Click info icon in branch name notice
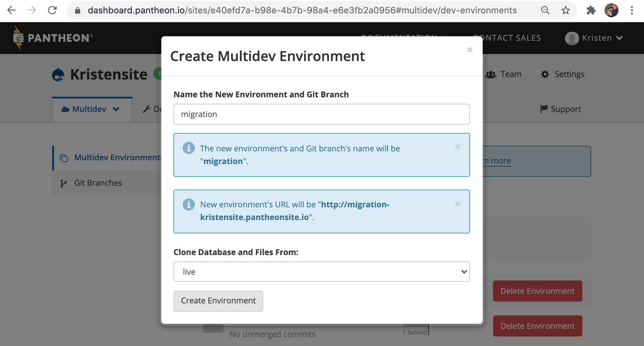This screenshot has width=644, height=346. [x=189, y=148]
